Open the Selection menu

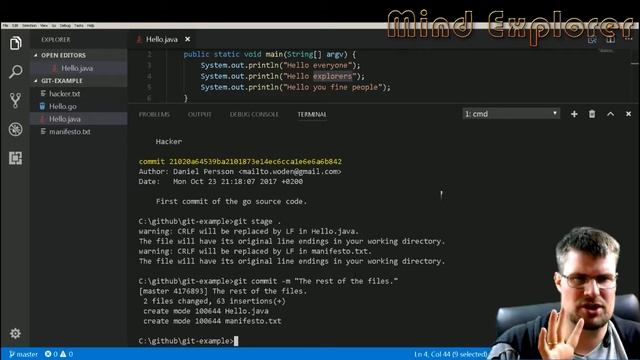(29, 25)
